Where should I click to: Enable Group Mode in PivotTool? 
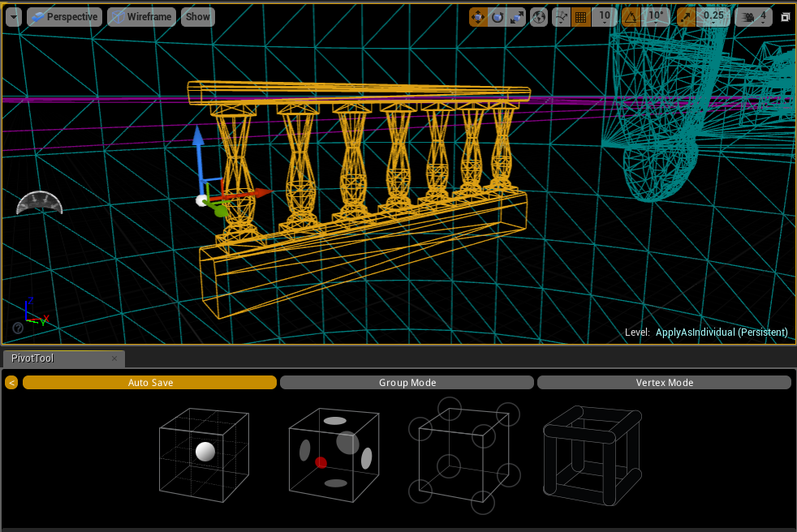[x=407, y=382]
